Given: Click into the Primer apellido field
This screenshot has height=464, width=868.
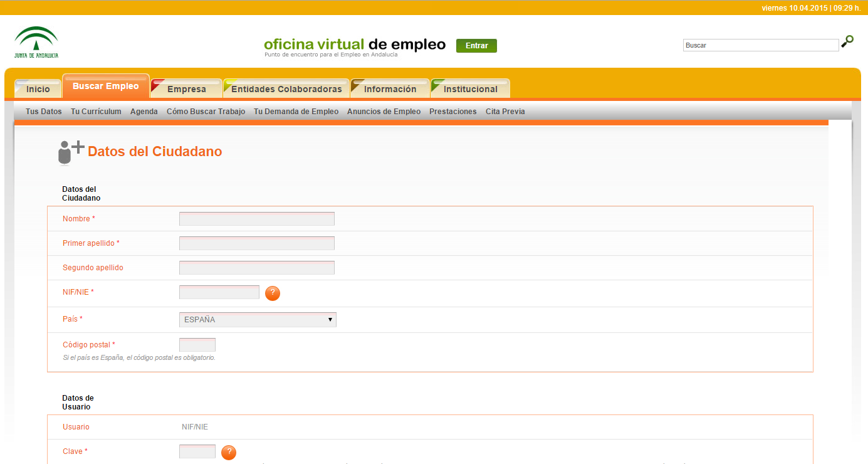Looking at the screenshot, I should [x=256, y=243].
